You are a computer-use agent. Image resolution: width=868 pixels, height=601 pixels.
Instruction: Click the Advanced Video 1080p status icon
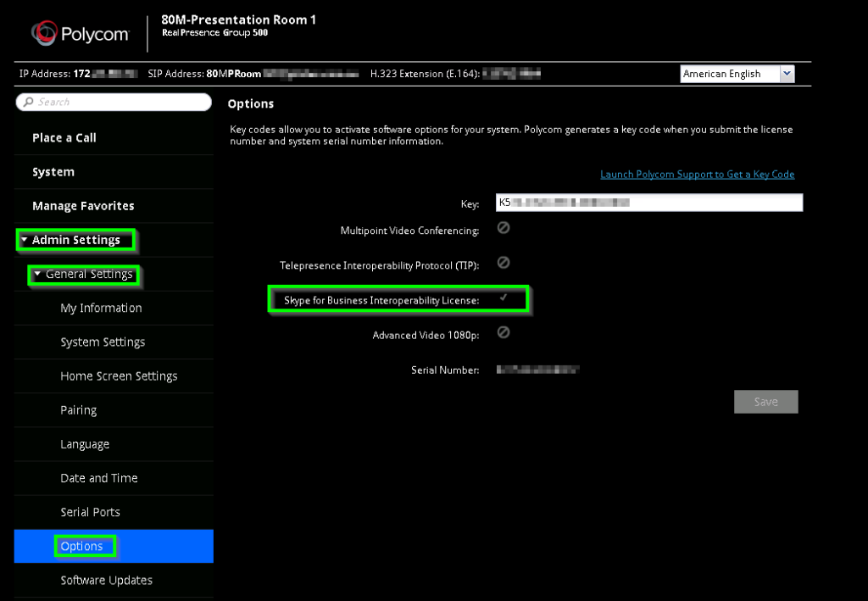coord(504,333)
